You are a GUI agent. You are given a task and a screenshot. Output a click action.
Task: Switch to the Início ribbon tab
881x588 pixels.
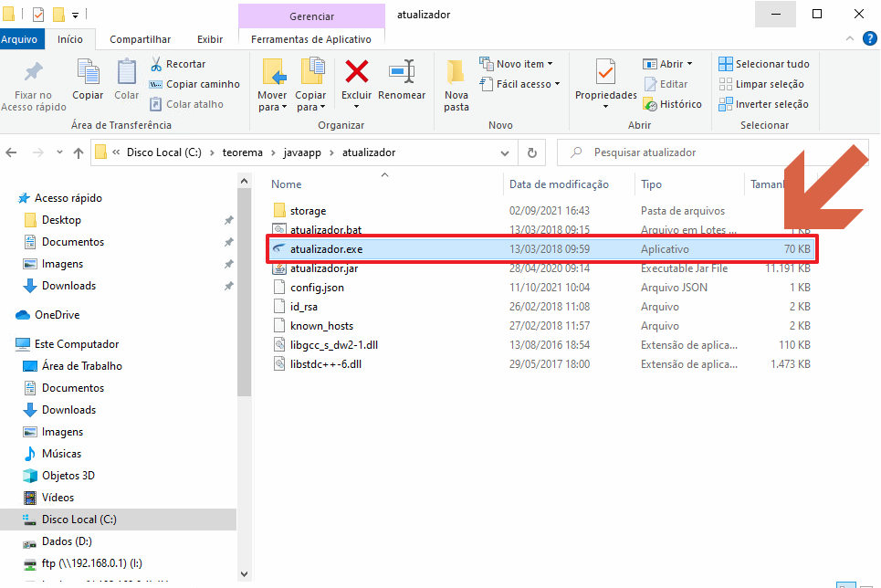69,39
